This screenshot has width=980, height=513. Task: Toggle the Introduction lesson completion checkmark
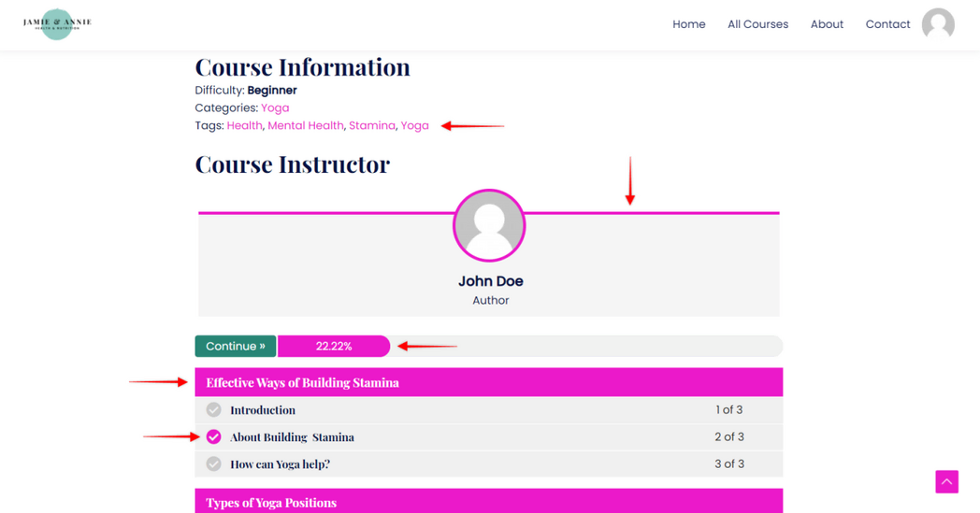click(214, 410)
